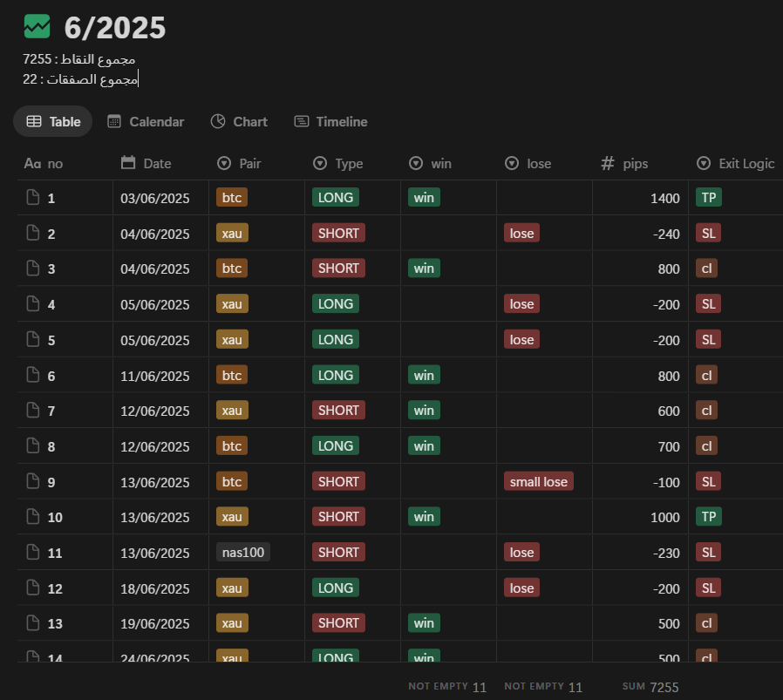Open the win column header menu
This screenshot has width=783, height=700.
click(x=431, y=163)
